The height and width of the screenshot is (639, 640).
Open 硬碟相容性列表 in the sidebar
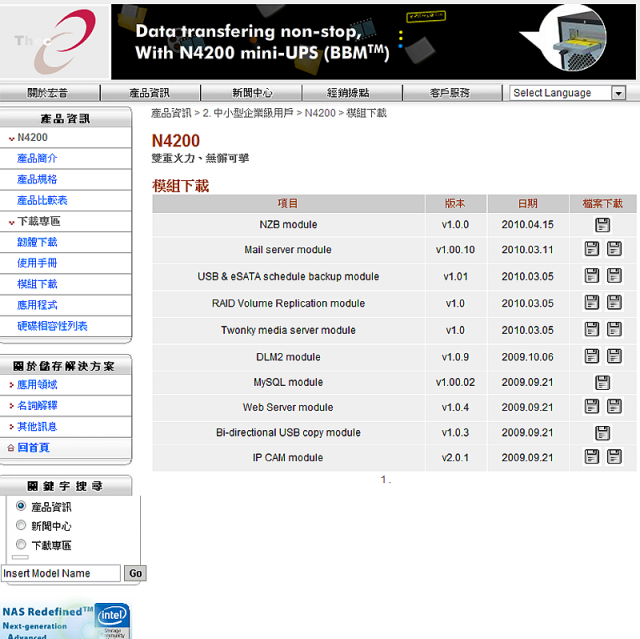point(52,326)
